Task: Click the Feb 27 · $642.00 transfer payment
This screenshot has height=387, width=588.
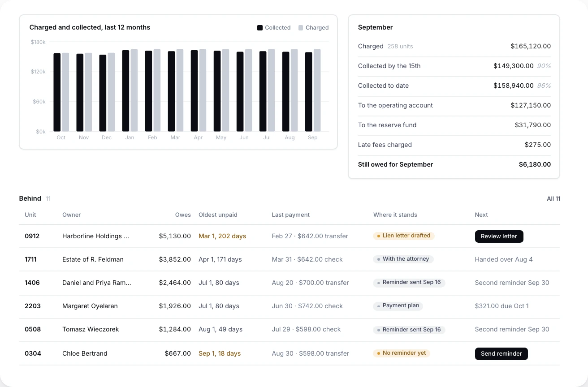Action: click(310, 236)
